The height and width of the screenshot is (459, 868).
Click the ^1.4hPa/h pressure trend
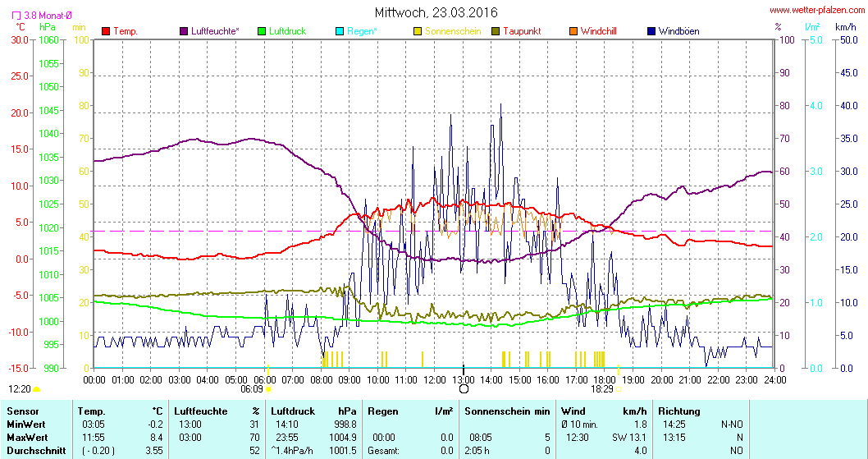tap(292, 451)
